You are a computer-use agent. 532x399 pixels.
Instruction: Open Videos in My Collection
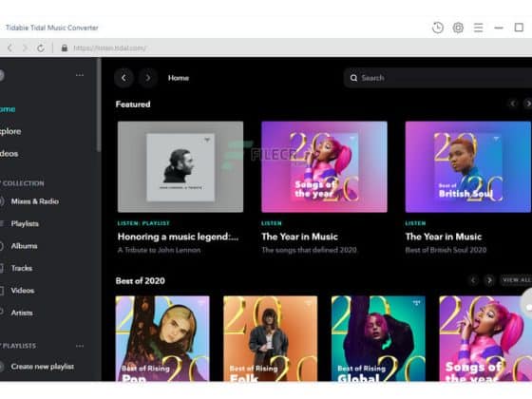23,291
